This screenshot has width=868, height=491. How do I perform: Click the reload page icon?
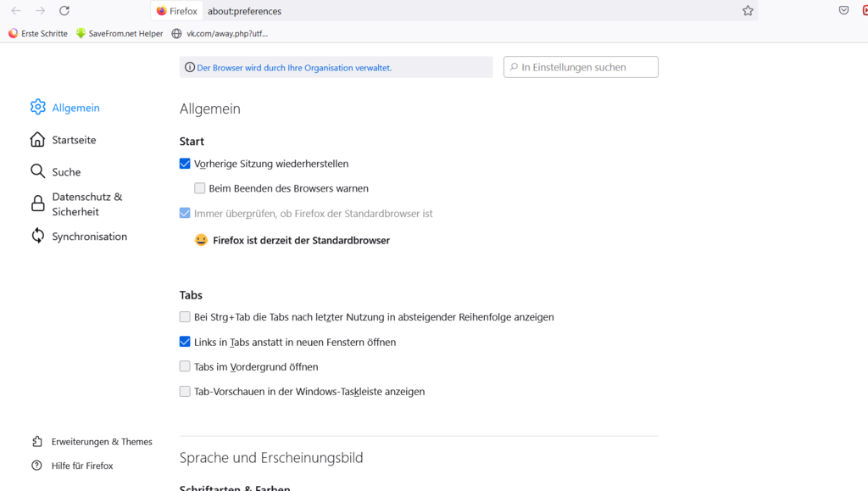tap(64, 11)
